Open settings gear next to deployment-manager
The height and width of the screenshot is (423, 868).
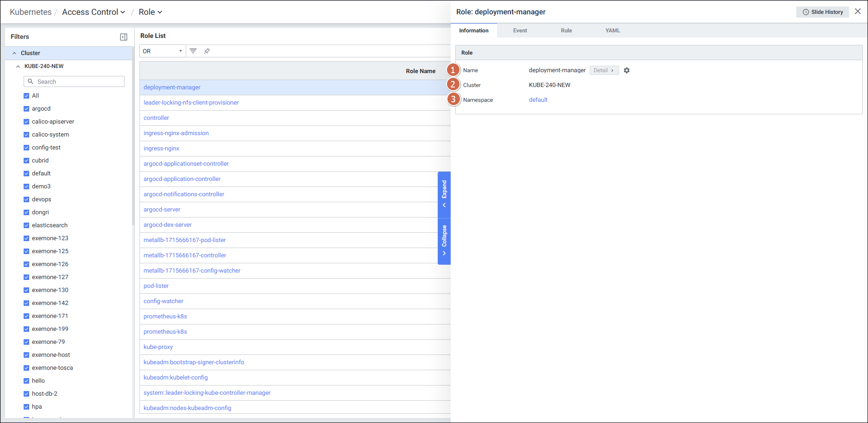[627, 70]
